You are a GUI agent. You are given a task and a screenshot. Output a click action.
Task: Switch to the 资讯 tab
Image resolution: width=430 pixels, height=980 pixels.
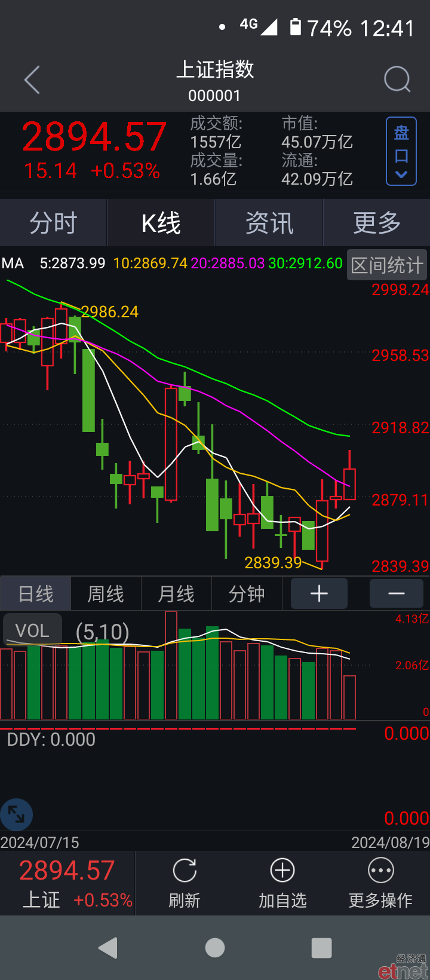pos(269,223)
